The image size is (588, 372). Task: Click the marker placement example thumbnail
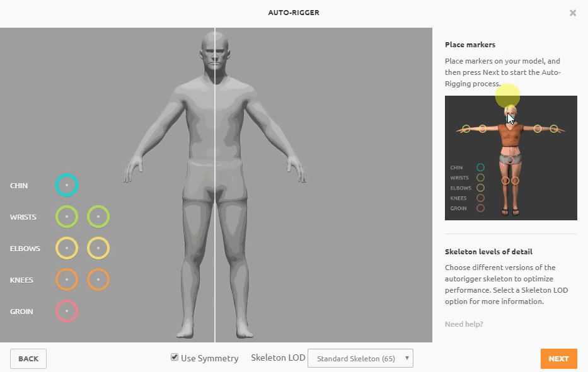tap(510, 158)
